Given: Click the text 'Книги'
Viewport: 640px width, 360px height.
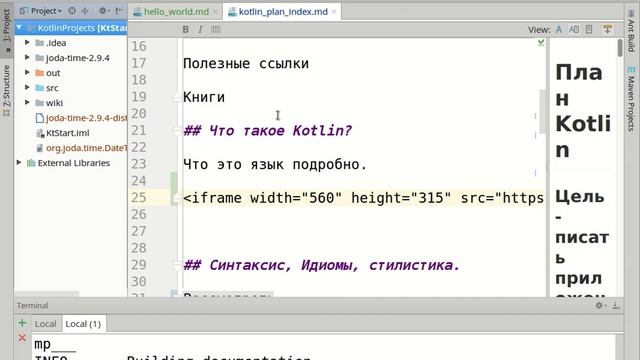Looking at the screenshot, I should (x=204, y=97).
